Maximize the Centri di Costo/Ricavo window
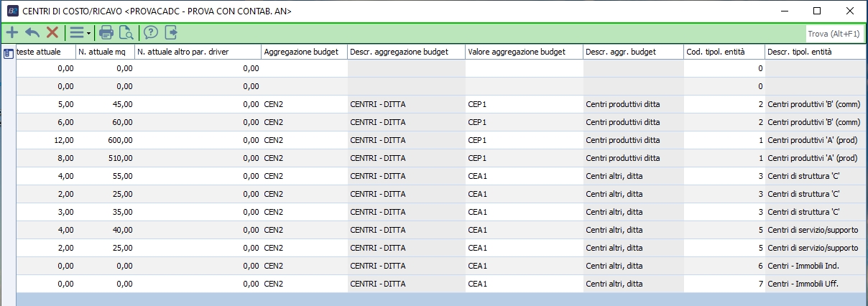This screenshot has width=868, height=306. click(817, 11)
